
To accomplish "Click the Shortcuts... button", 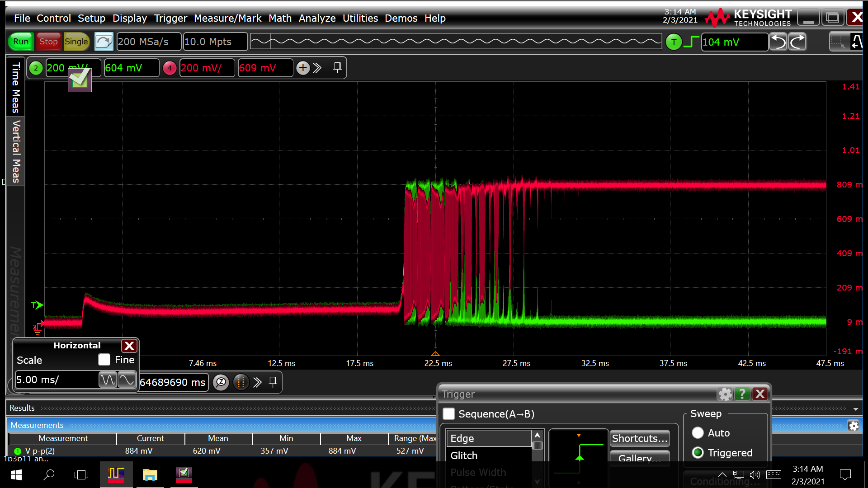I will 639,438.
